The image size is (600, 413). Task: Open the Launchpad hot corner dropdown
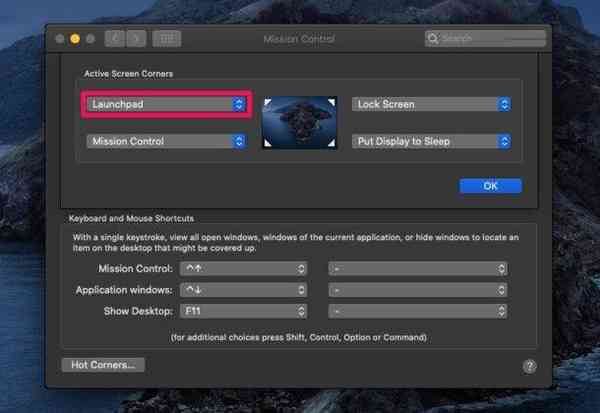pos(166,104)
